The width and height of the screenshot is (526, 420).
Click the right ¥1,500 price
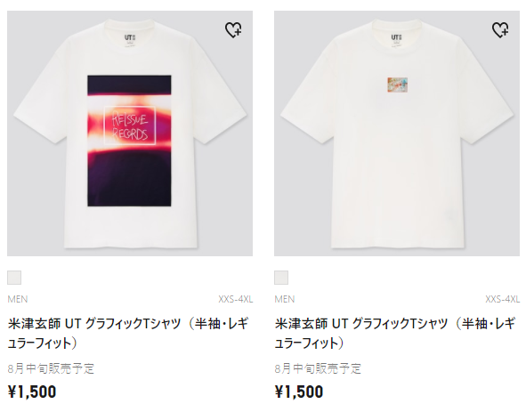pyautogui.click(x=299, y=392)
